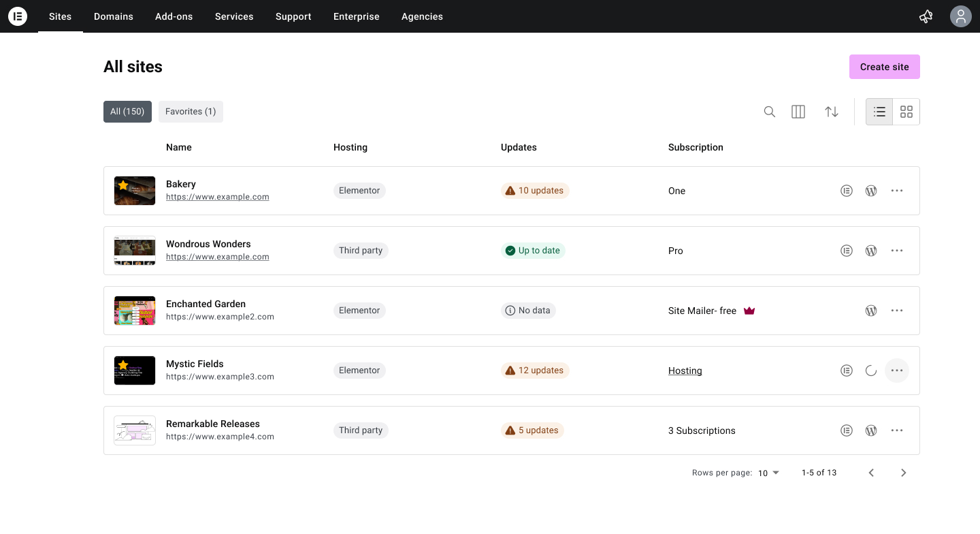Open WordPress admin for Enchanted Garden
The height and width of the screenshot is (534, 980).
click(871, 311)
